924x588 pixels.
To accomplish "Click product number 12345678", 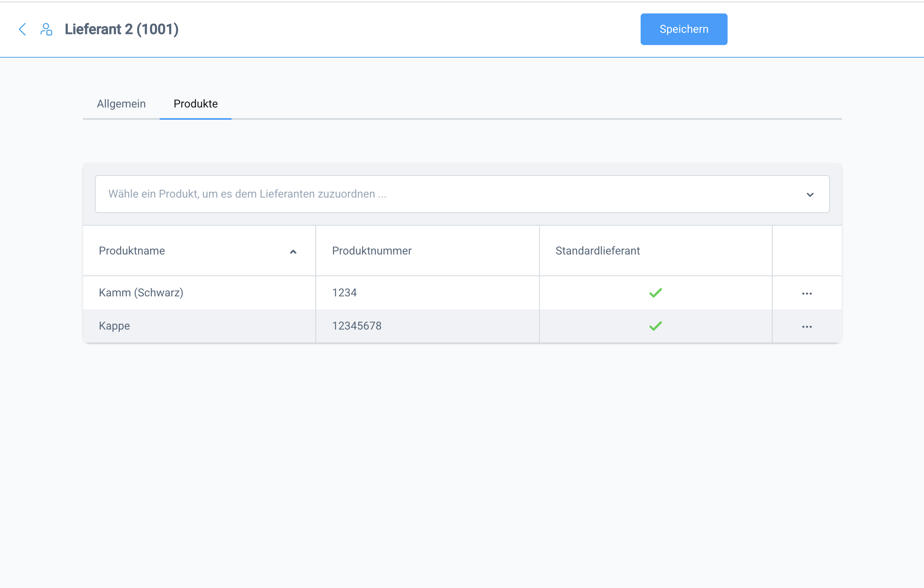I will pyautogui.click(x=356, y=326).
